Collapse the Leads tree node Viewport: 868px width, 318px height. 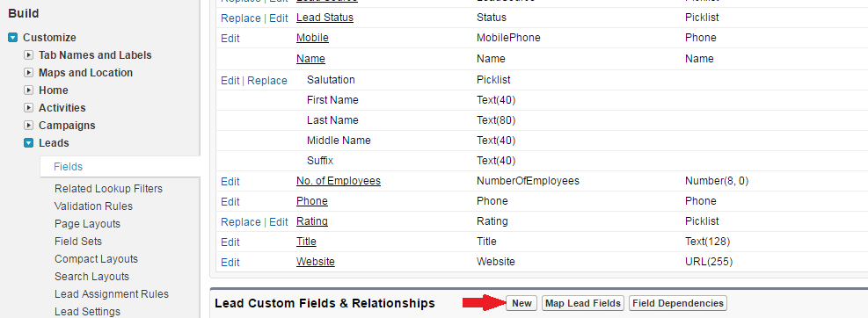29,143
